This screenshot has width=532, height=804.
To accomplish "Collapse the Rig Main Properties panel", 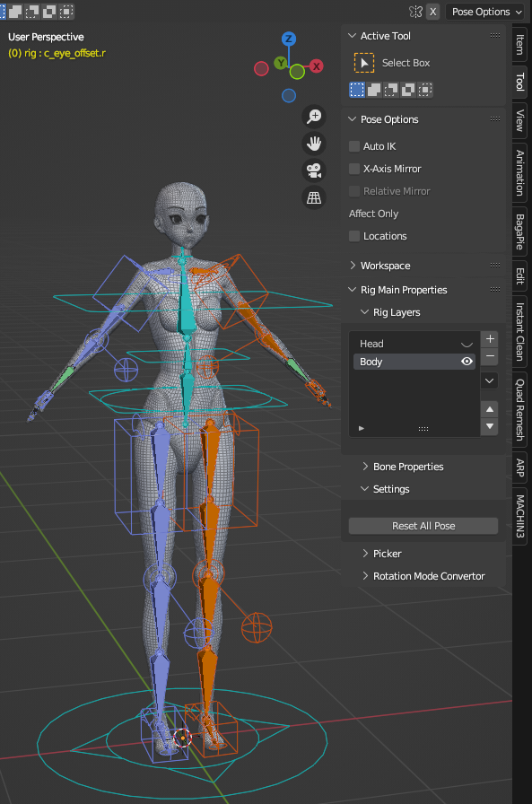I will coord(352,289).
